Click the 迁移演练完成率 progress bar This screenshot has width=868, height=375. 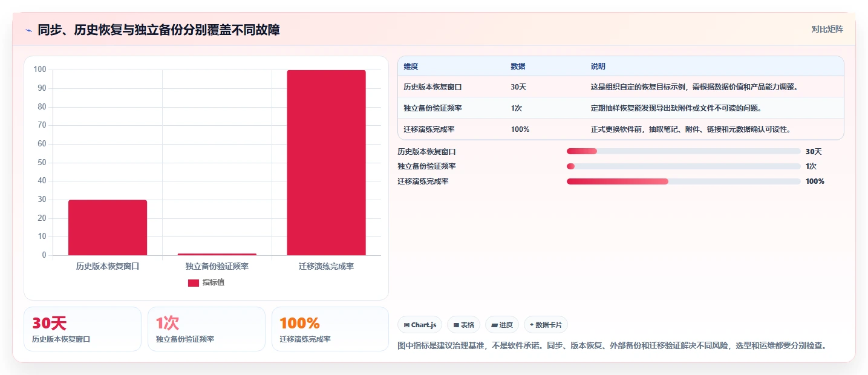[x=684, y=181]
